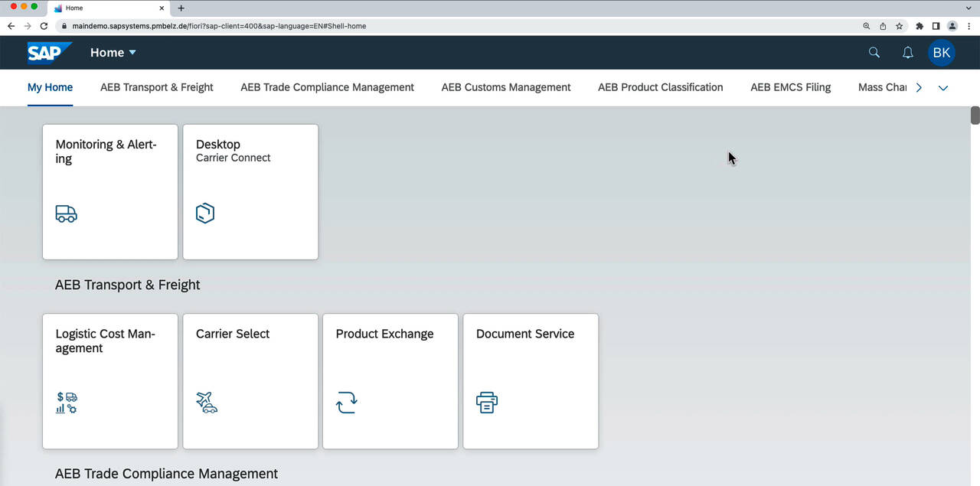This screenshot has height=486, width=980.
Task: Open the Desktop Carrier Connect tile
Action: coord(250,191)
